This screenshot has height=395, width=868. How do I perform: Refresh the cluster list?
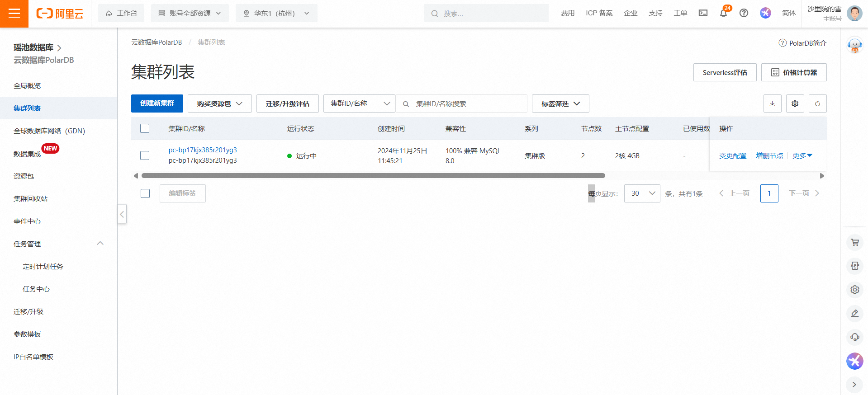pos(817,103)
